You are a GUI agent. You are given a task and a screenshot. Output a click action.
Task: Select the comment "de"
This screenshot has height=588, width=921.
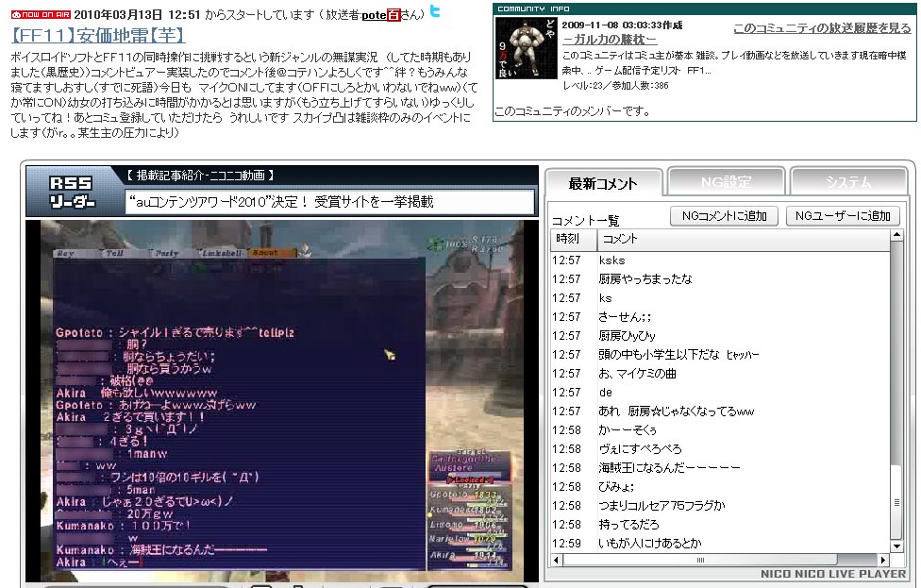[x=720, y=393]
